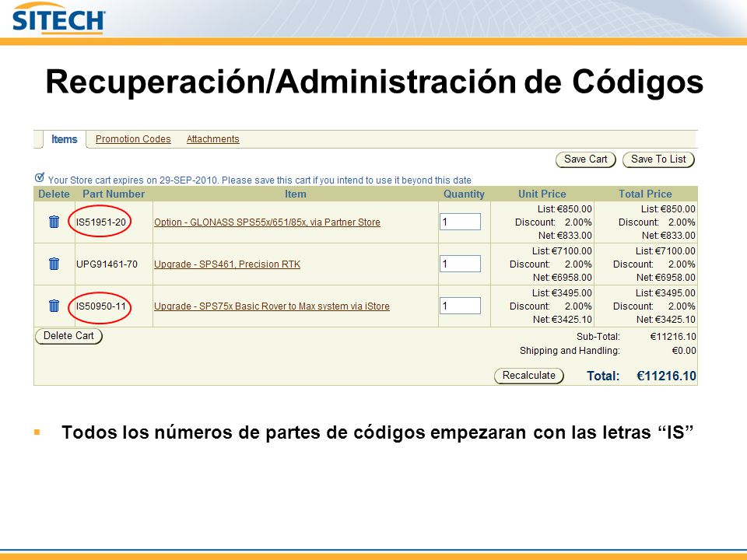Click unit price List €7100.00
Screen dimensions: 747x560
tap(562, 250)
